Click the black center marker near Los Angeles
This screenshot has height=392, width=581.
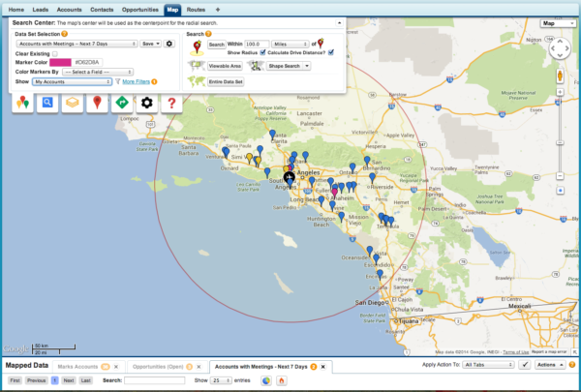click(290, 177)
